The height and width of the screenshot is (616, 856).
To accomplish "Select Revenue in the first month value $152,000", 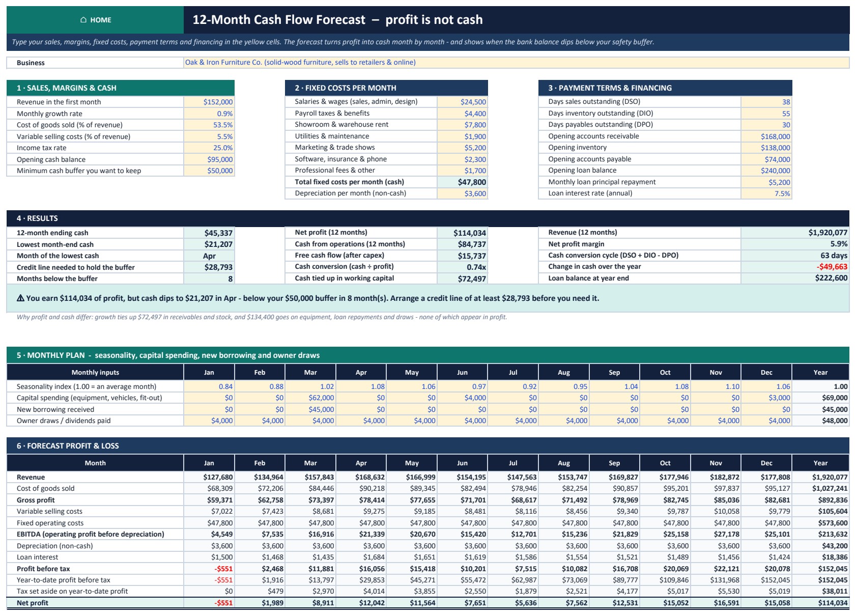I will click(x=209, y=102).
